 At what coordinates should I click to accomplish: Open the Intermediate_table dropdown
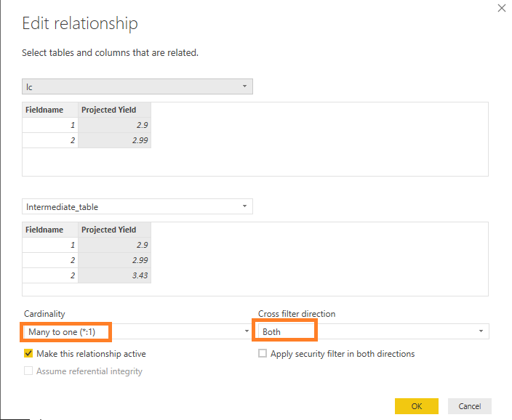(137, 206)
